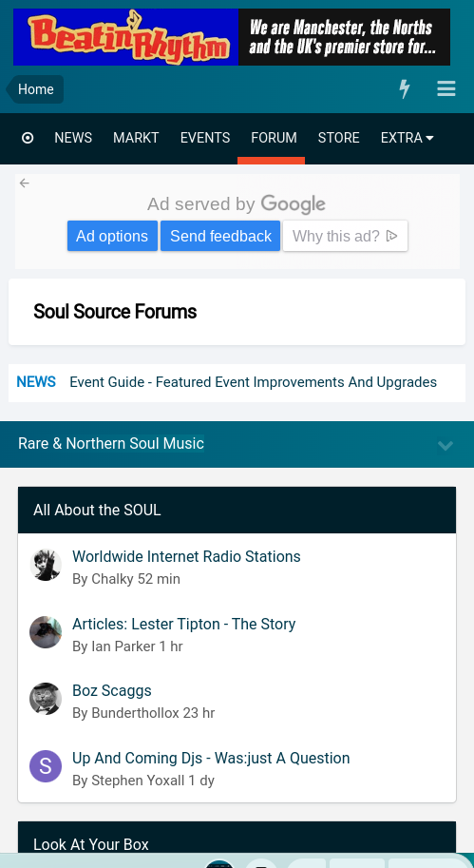Click the Home breadcrumb button
This screenshot has height=868, width=474.
click(35, 89)
